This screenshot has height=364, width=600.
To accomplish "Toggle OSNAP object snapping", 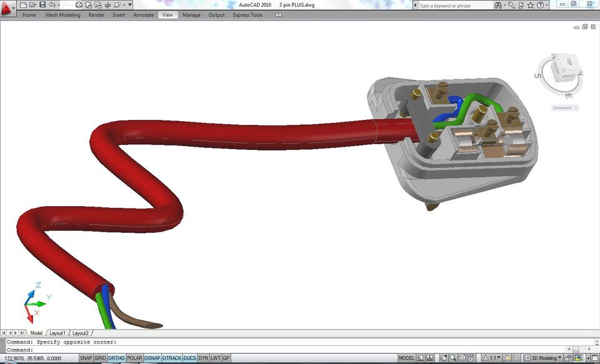I will pos(152,358).
